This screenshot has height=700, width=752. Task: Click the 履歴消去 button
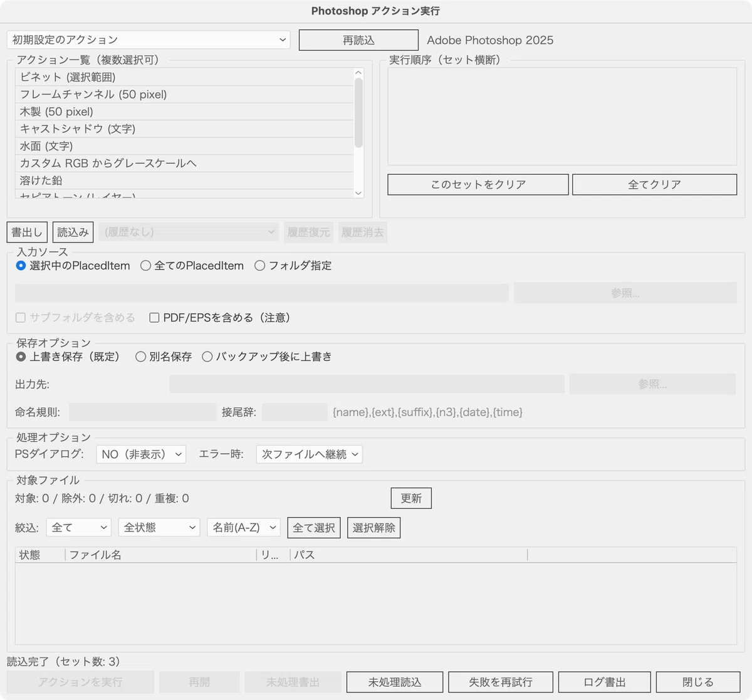click(363, 232)
